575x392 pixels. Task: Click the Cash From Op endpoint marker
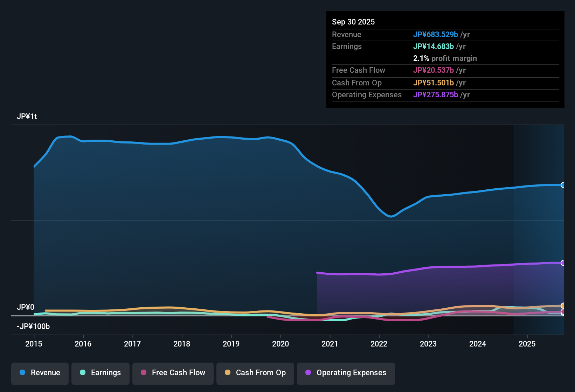pyautogui.click(x=562, y=305)
